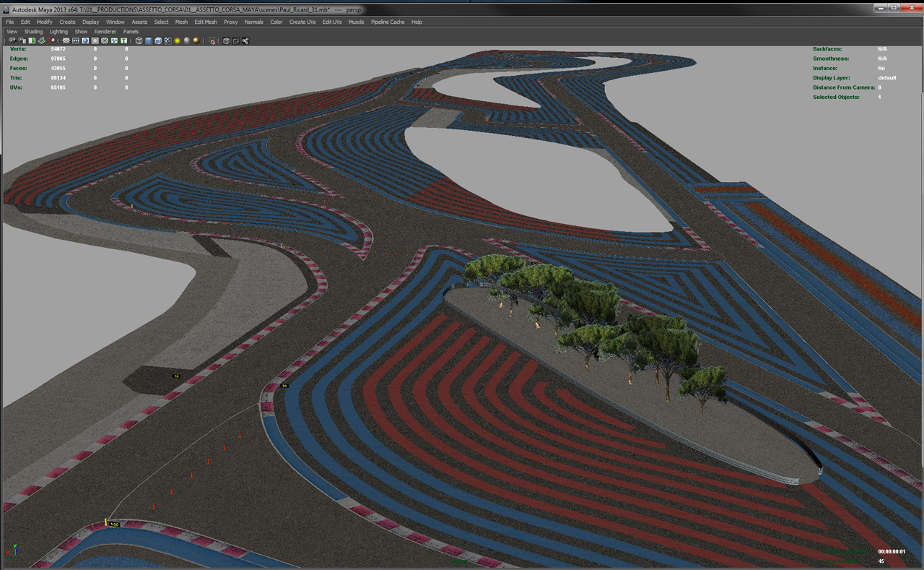
Task: Toggle the Film Gate icon
Action: click(x=76, y=40)
